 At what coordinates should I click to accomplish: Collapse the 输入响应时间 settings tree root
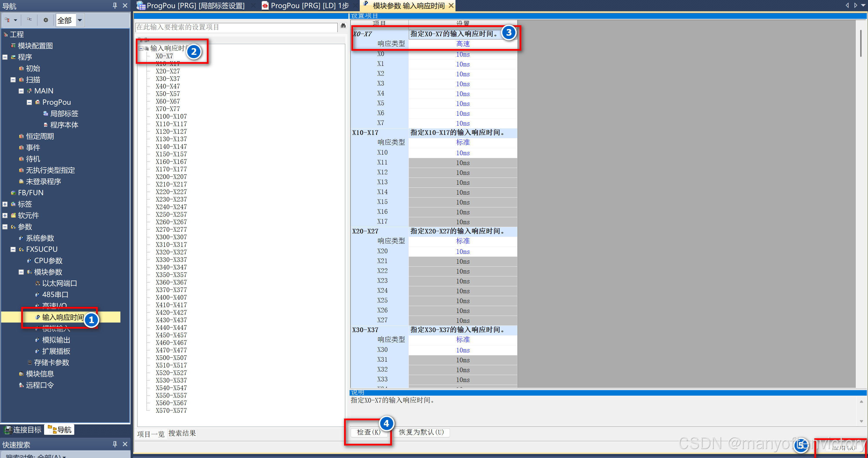[x=141, y=48]
